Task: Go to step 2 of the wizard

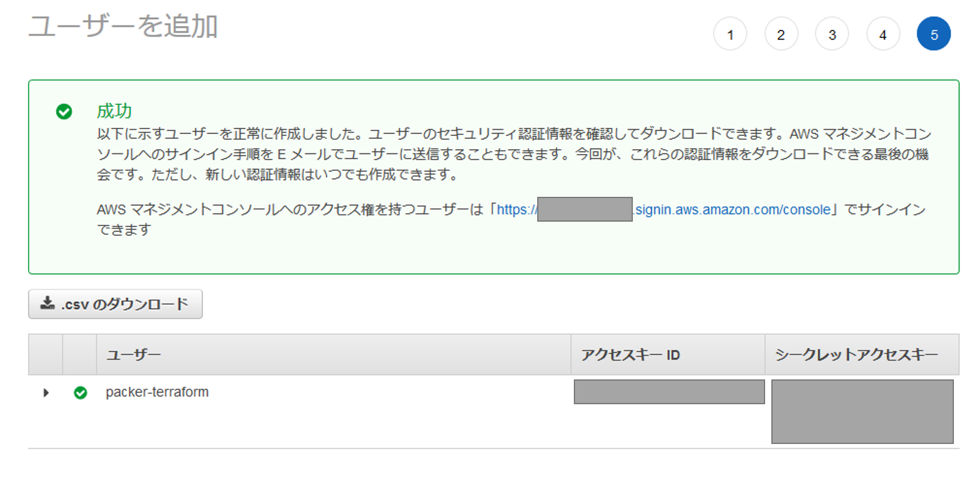Action: tap(781, 34)
